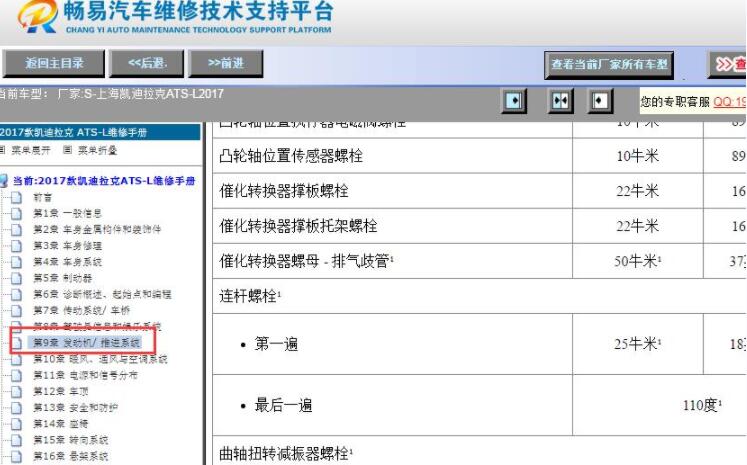Click the 10牛米 value for 凸轮轴位置传感器螺栓
The height and width of the screenshot is (465, 747).
(x=637, y=156)
